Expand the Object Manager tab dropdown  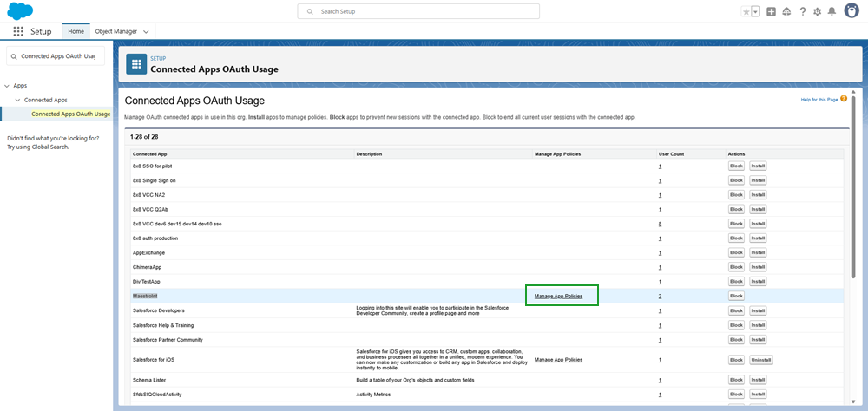tap(146, 31)
